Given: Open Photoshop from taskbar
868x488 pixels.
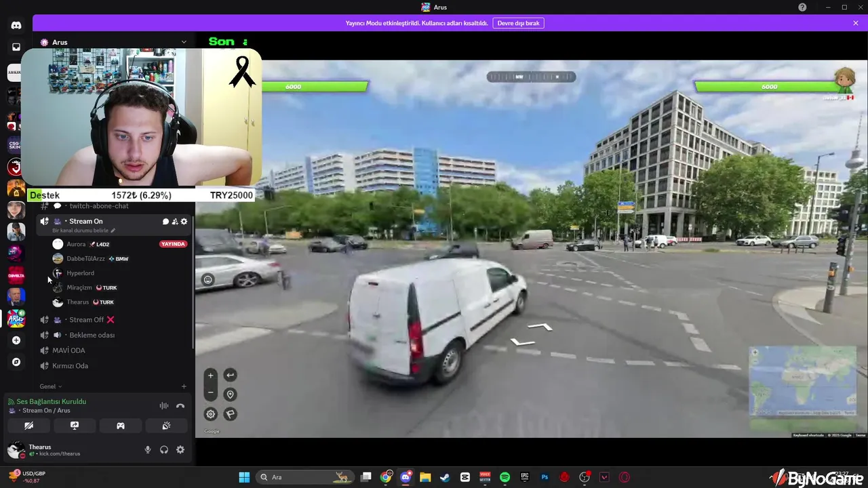Looking at the screenshot, I should [x=545, y=477].
